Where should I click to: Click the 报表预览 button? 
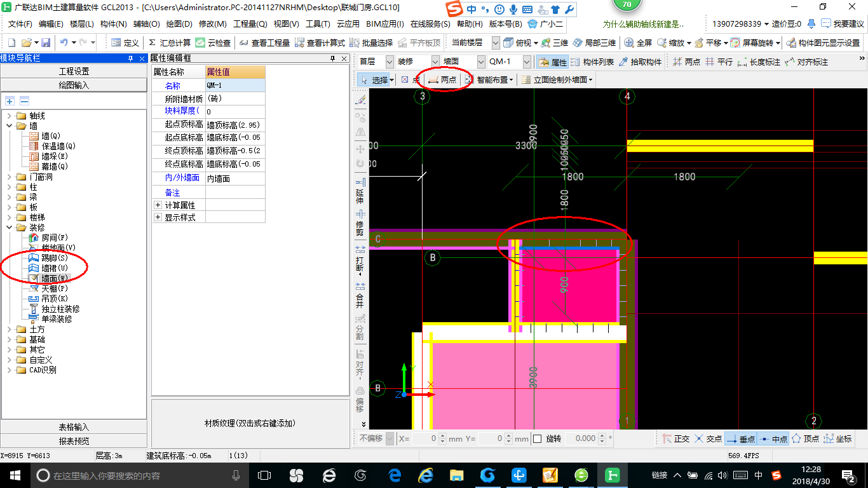(74, 440)
